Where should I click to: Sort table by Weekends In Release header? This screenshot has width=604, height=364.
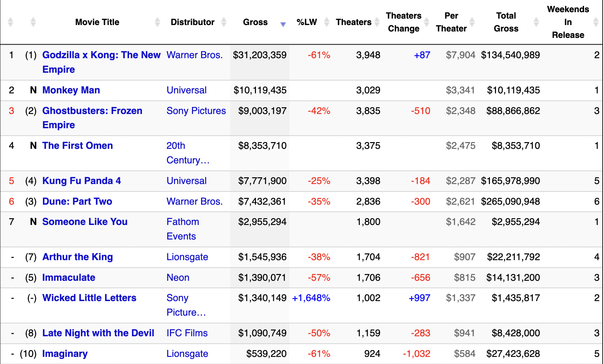click(568, 22)
